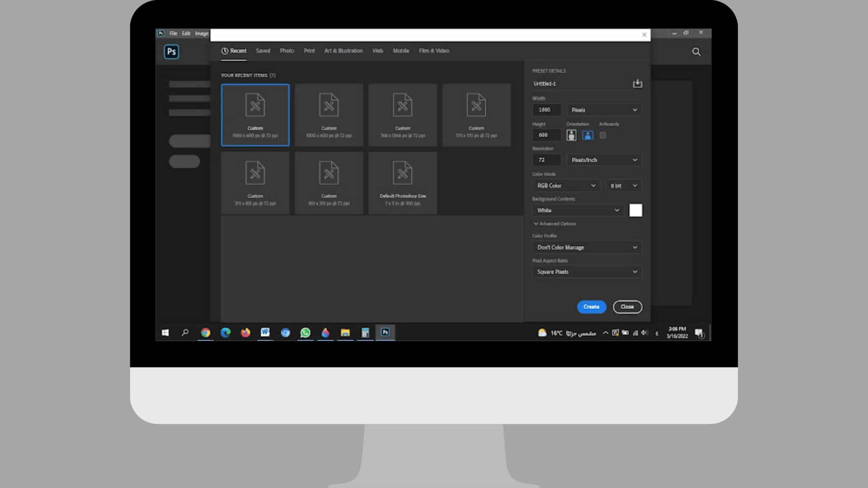Image resolution: width=868 pixels, height=488 pixels.
Task: Click the Resolution input field
Action: coord(547,160)
